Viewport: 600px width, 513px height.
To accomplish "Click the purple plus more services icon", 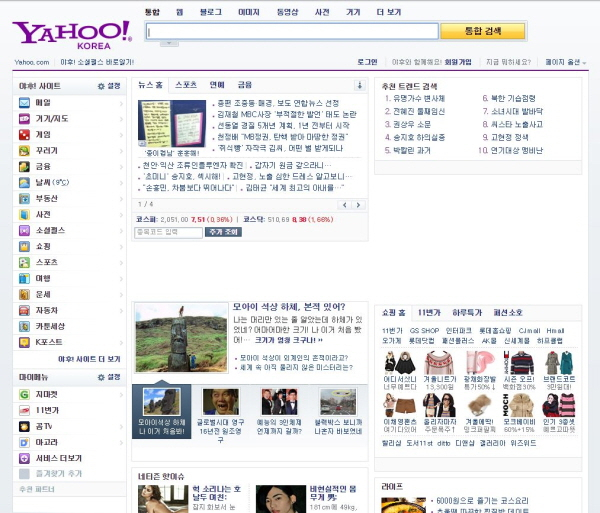I will (24, 458).
